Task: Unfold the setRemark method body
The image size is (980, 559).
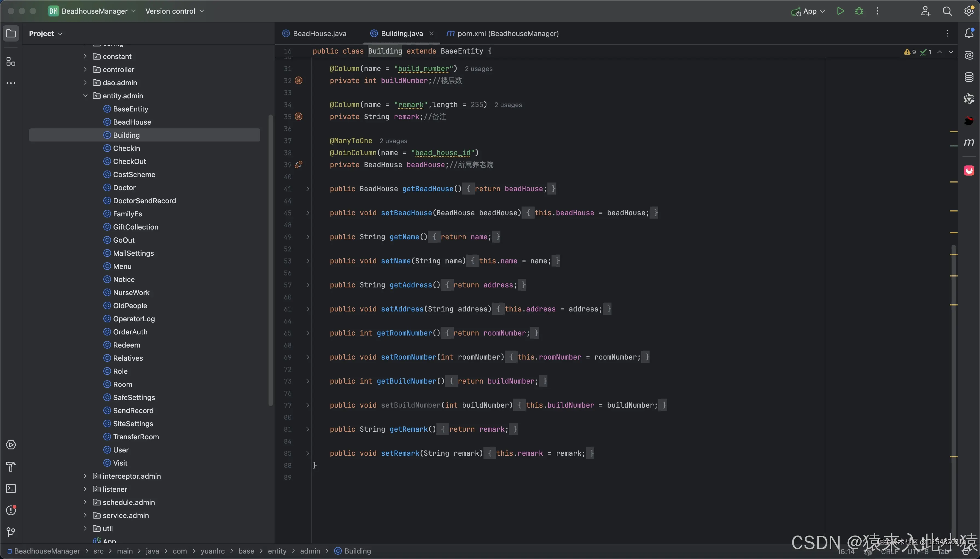Action: coord(307,454)
